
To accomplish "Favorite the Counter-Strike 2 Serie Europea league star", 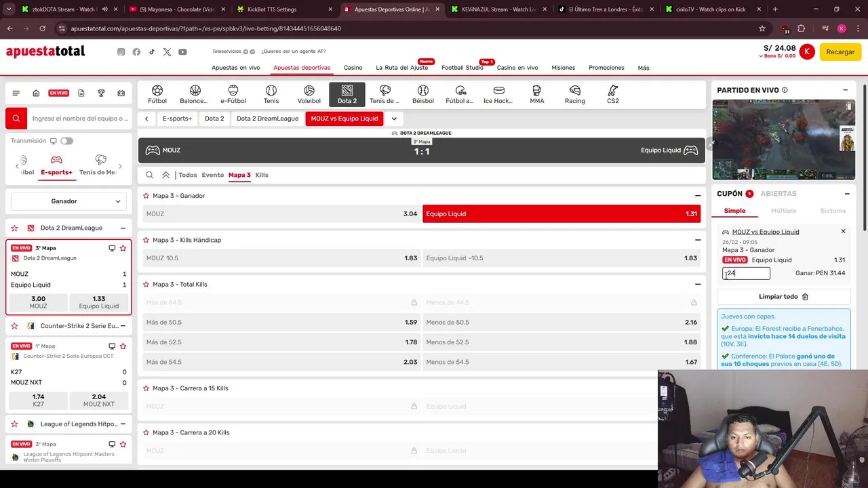I will [15, 326].
